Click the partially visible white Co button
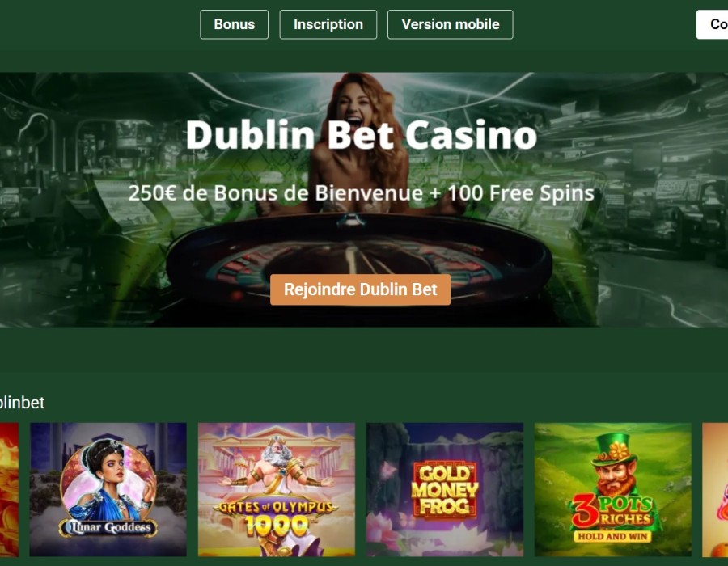The width and height of the screenshot is (728, 566). [713, 24]
